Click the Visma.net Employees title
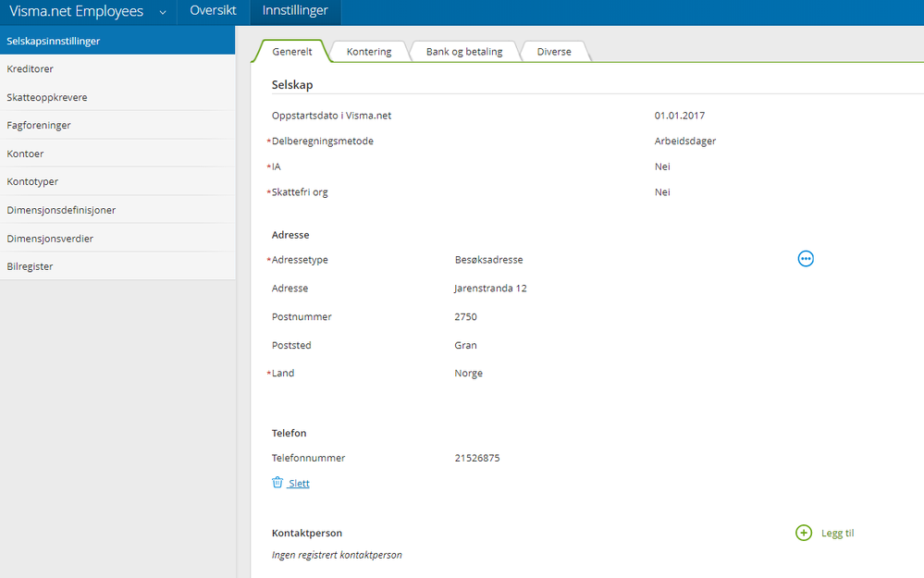Image resolution: width=924 pixels, height=578 pixels. point(76,11)
